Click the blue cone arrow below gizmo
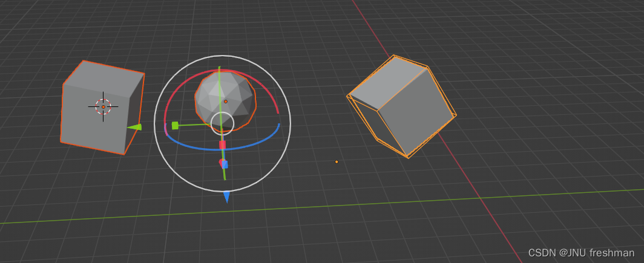The image size is (644, 263). (x=226, y=197)
